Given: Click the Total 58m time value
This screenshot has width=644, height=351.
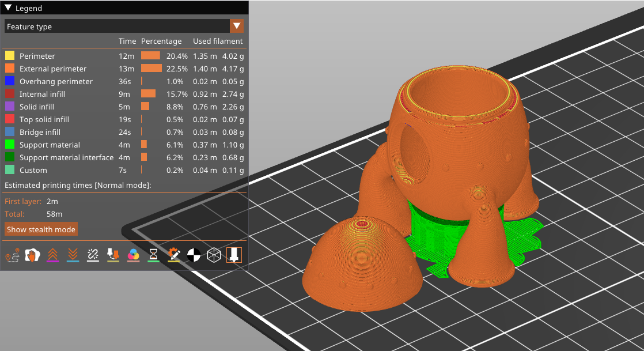Looking at the screenshot, I should click(x=55, y=214).
